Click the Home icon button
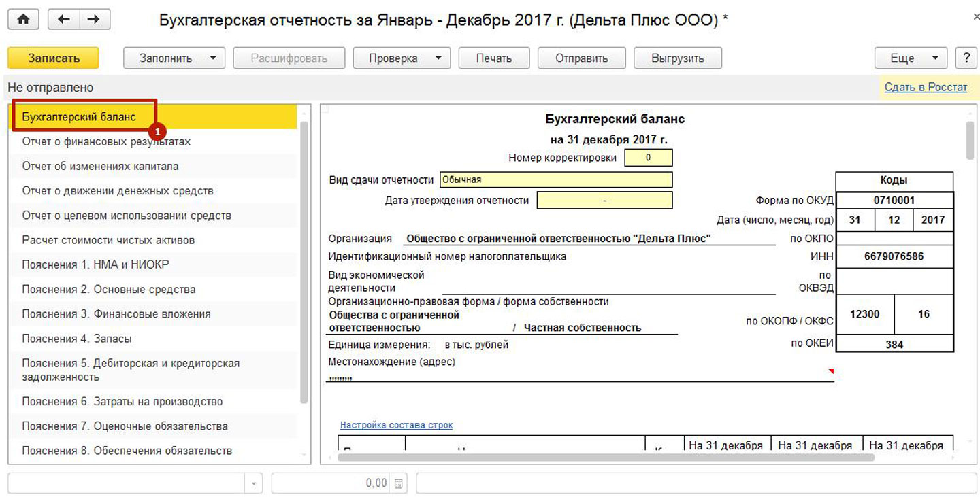The width and height of the screenshot is (980, 497). tap(23, 20)
